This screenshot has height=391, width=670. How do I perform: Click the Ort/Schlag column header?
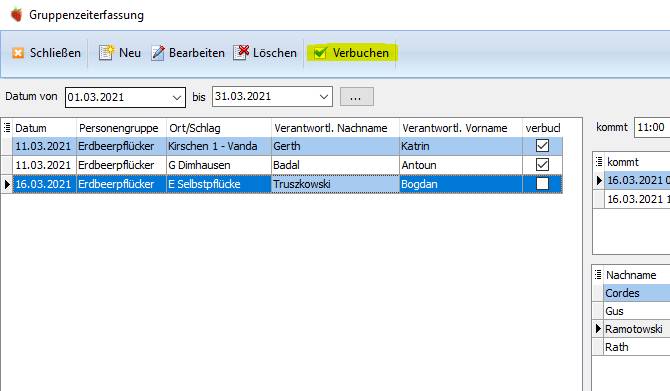(219, 128)
